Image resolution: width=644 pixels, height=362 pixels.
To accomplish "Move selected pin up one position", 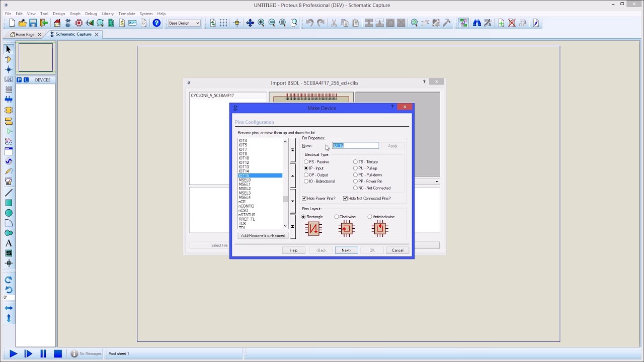I will point(292,175).
